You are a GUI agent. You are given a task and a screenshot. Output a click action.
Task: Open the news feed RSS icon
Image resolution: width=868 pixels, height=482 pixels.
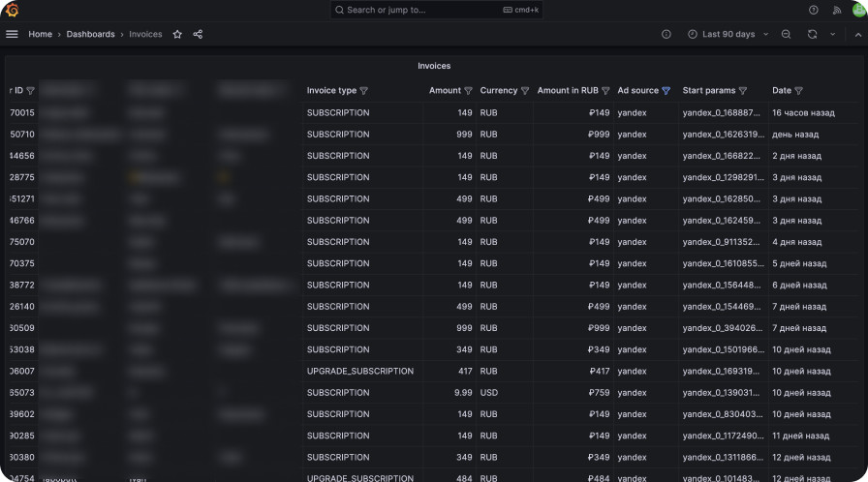(x=837, y=10)
